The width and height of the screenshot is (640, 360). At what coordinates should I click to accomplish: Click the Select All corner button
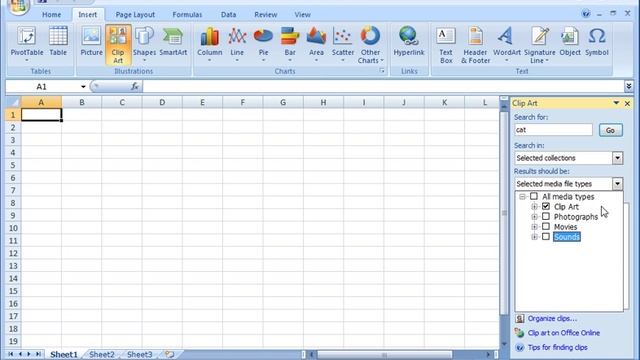pyautogui.click(x=13, y=102)
